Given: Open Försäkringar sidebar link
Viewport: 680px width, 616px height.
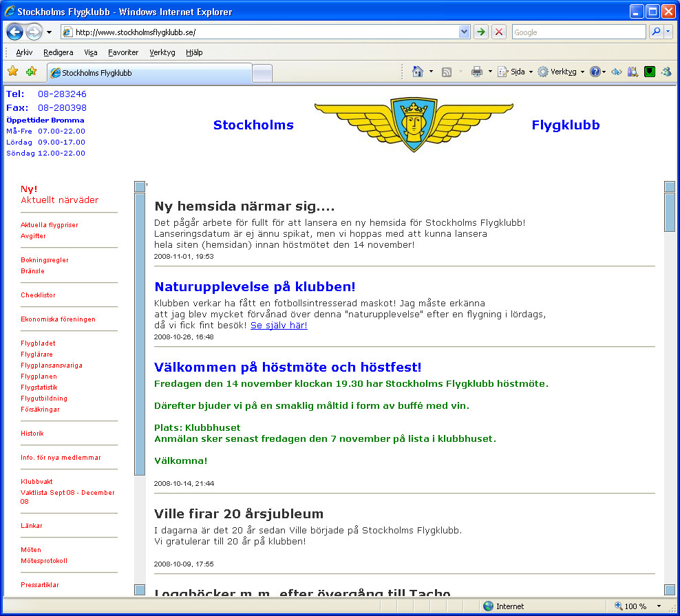Looking at the screenshot, I should point(41,410).
